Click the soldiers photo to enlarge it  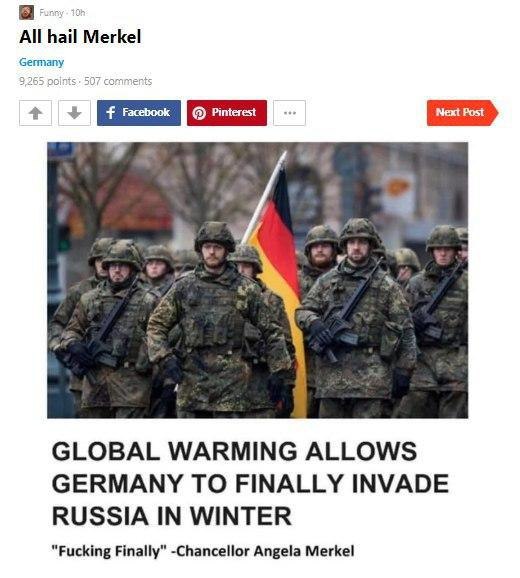click(x=258, y=280)
